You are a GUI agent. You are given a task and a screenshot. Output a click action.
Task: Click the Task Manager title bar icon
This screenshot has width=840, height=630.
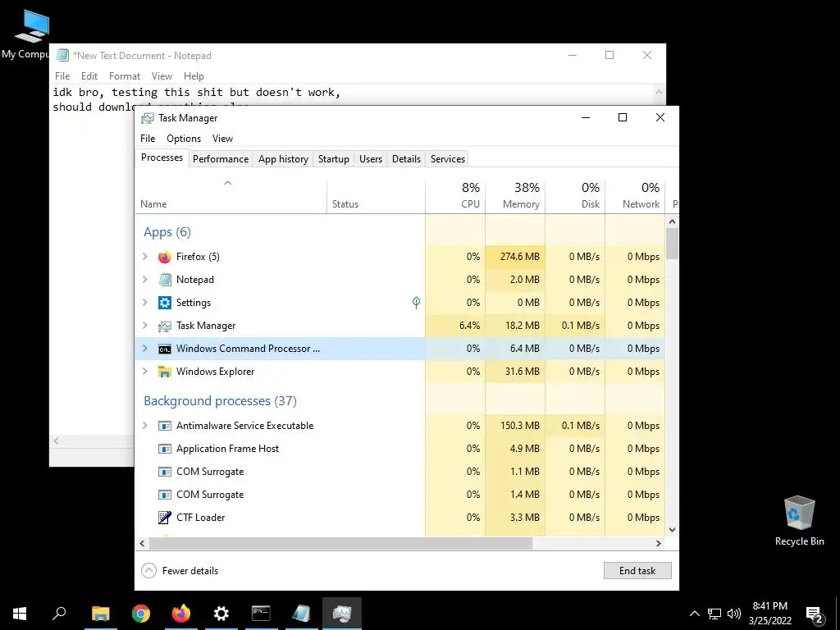pos(148,118)
